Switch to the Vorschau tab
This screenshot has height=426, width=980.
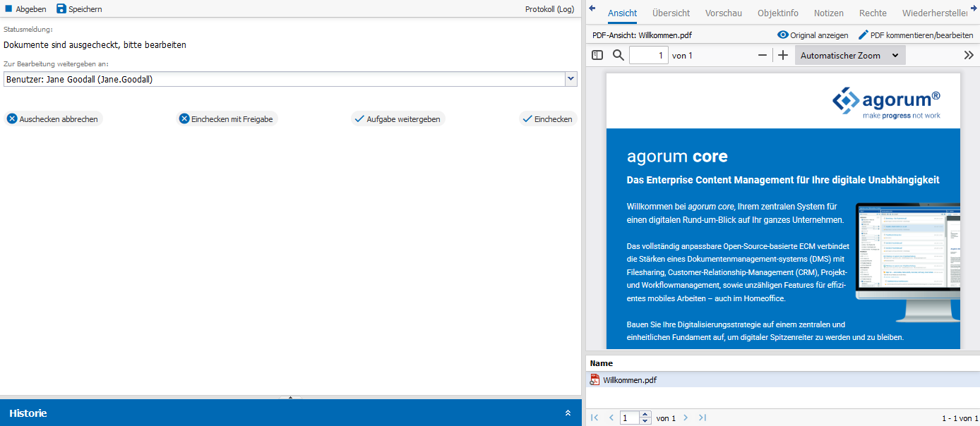pyautogui.click(x=724, y=13)
